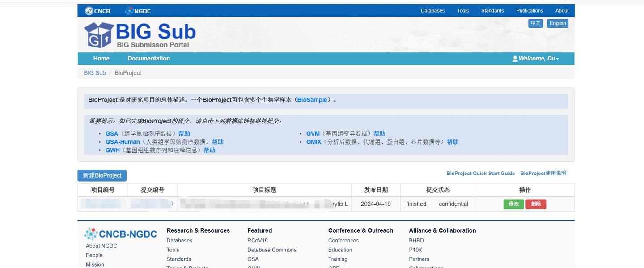Open GSA link under Featured

point(253,259)
